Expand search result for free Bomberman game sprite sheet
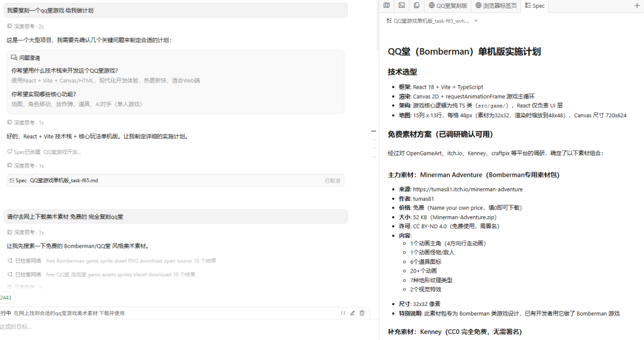Viewport: 644px width, 340px height. [x=112, y=261]
